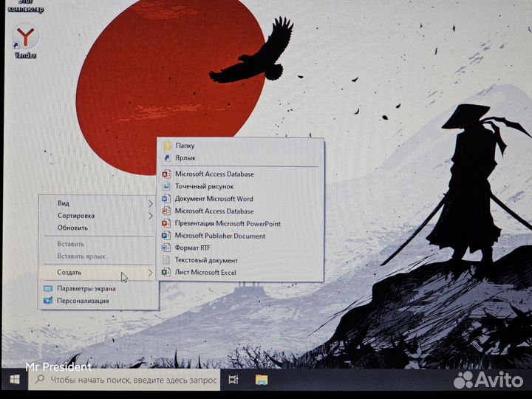Select Создать in the context menu
532x399 pixels.
pos(98,273)
